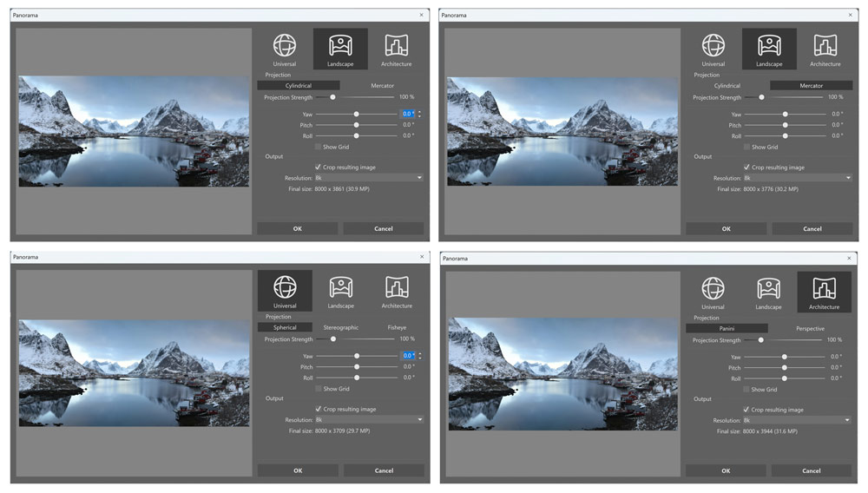Screen dimensions: 868x493
Task: Select Universal icon in the Panini projection dialog
Action: tap(713, 293)
